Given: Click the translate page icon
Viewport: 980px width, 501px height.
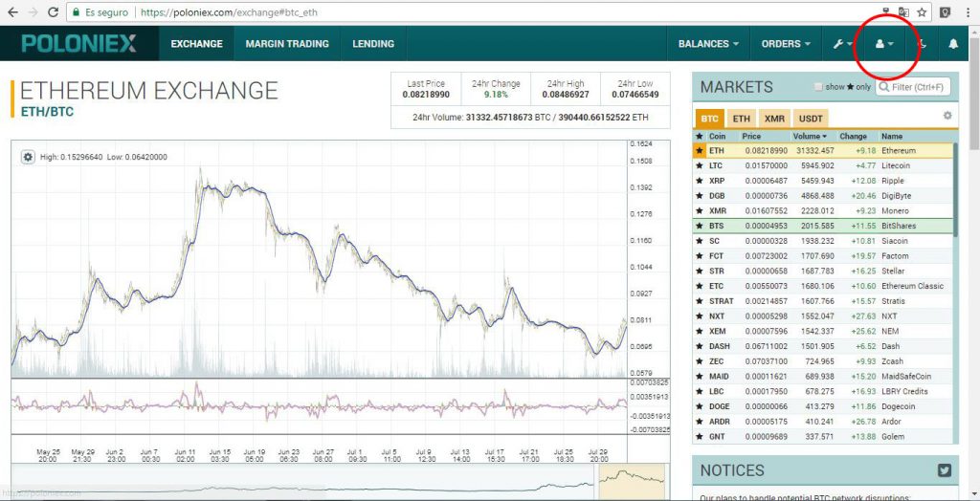Looking at the screenshot, I should 903,11.
